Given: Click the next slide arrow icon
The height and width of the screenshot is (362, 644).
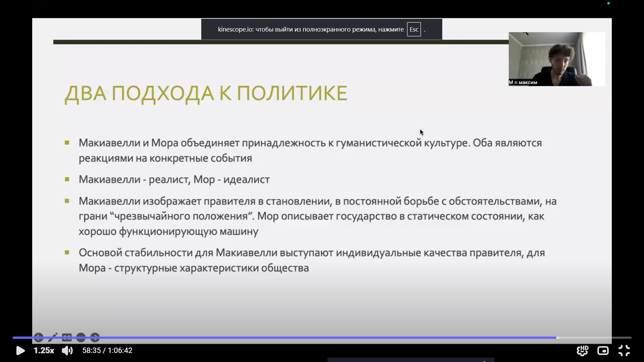Looking at the screenshot, I should click(x=95, y=337).
